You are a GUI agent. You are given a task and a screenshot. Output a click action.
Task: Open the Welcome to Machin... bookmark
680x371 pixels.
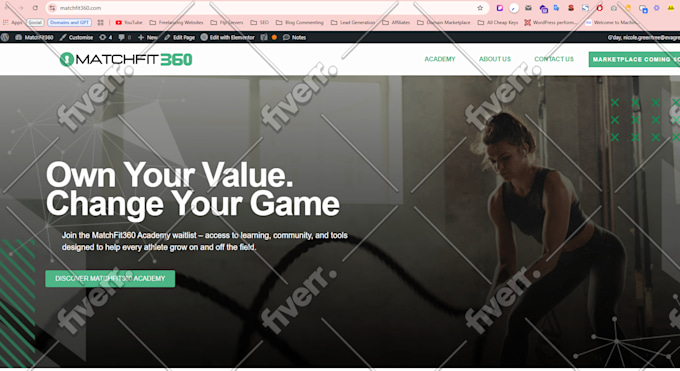(611, 22)
